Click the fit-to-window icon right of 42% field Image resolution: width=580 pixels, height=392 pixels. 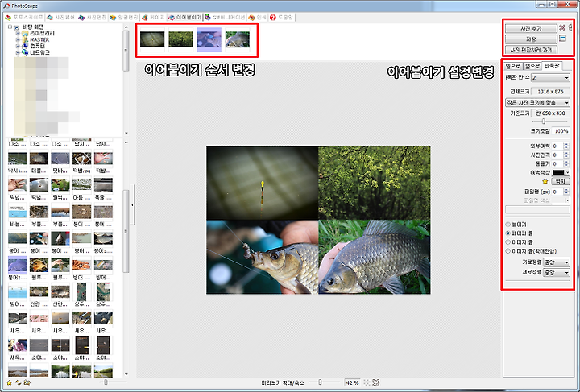(376, 383)
